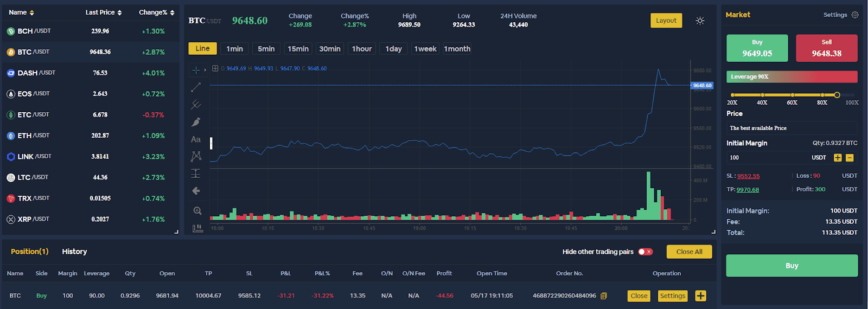868x309 pixels.
Task: Switch theme with the sun icon
Action: pyautogui.click(x=700, y=21)
